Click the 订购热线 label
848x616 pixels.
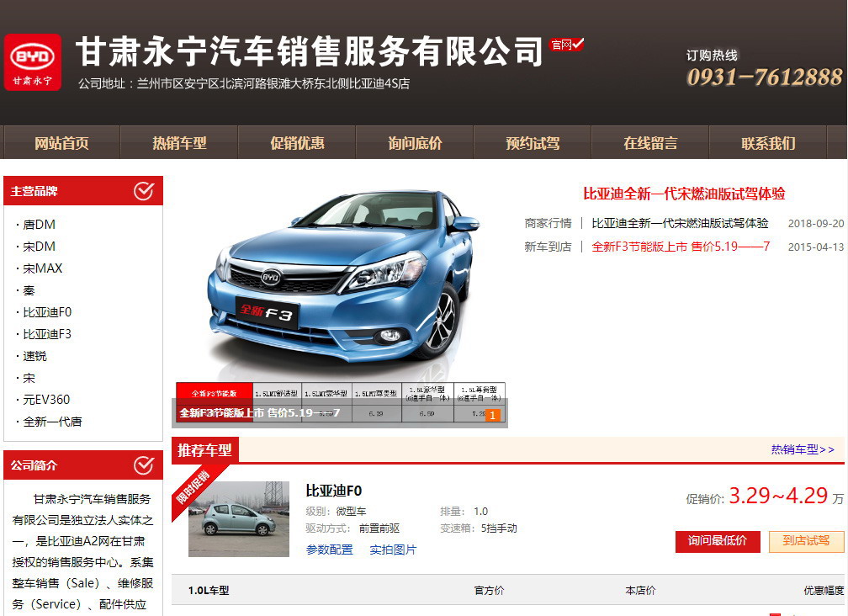click(712, 56)
